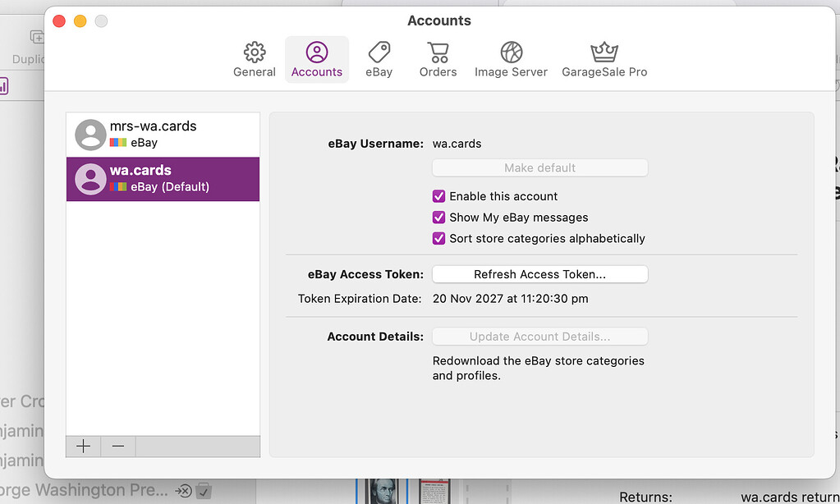The height and width of the screenshot is (504, 840).
Task: Click Update Account Details button
Action: (540, 337)
